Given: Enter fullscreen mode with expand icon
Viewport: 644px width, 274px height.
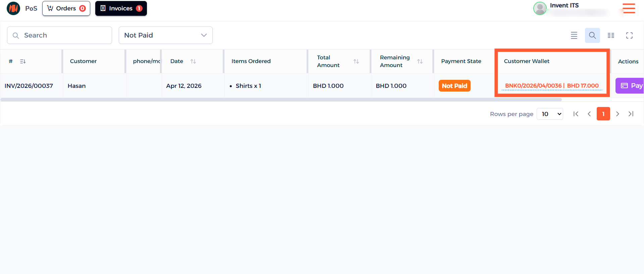Looking at the screenshot, I should [x=629, y=35].
